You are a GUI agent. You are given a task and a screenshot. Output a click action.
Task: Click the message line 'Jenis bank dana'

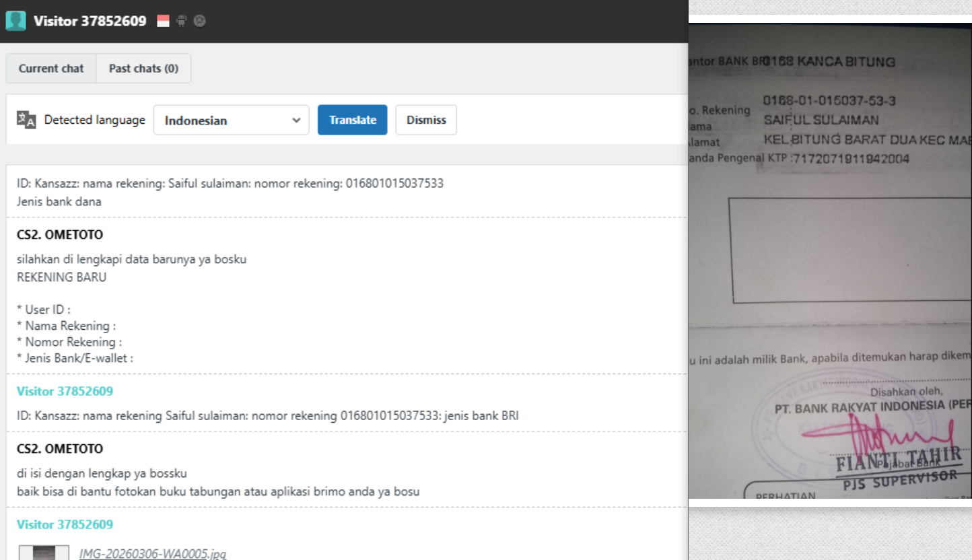click(x=59, y=201)
